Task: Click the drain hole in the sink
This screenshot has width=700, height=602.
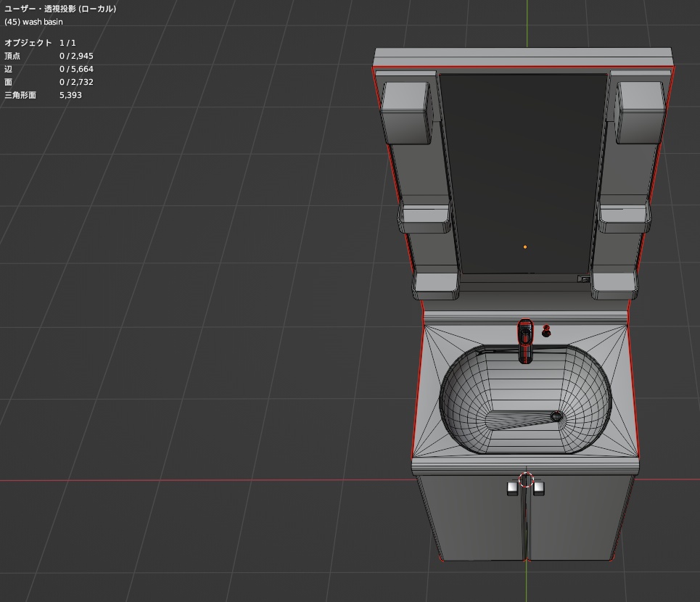Action: 556,416
